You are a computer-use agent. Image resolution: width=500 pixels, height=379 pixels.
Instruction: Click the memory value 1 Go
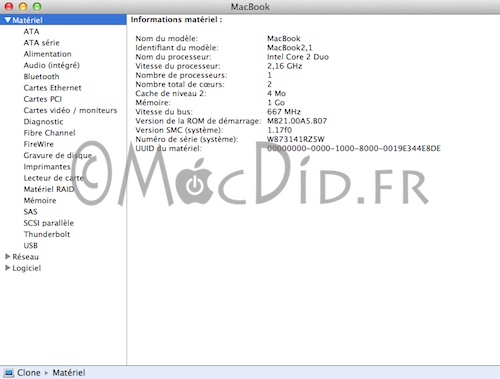click(276, 103)
